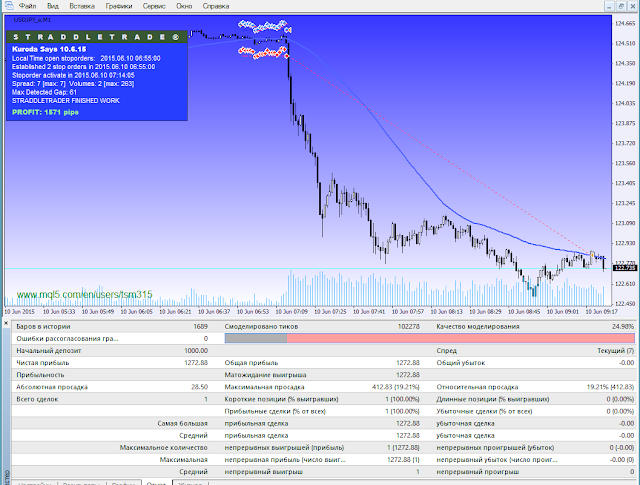The width and height of the screenshot is (640, 485).
Task: Click the 'Прибыльные сделки' row label
Action: click(275, 411)
